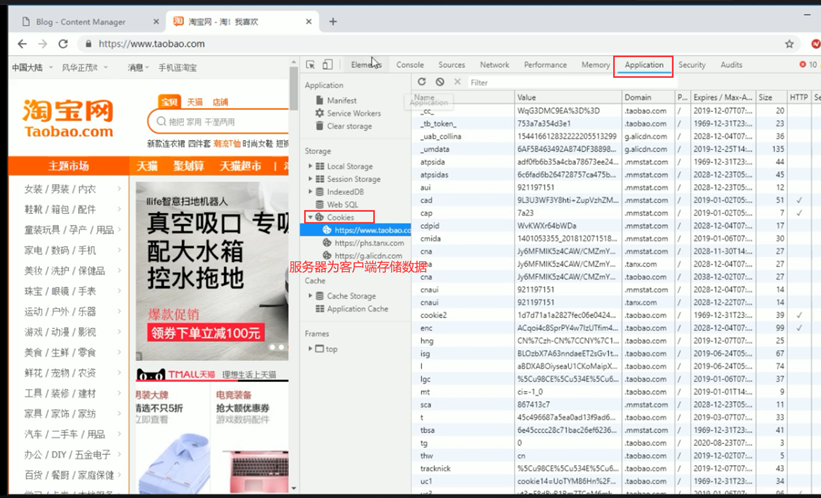The width and height of the screenshot is (821, 498).
Task: Switch to the Performance tab
Action: tap(545, 64)
